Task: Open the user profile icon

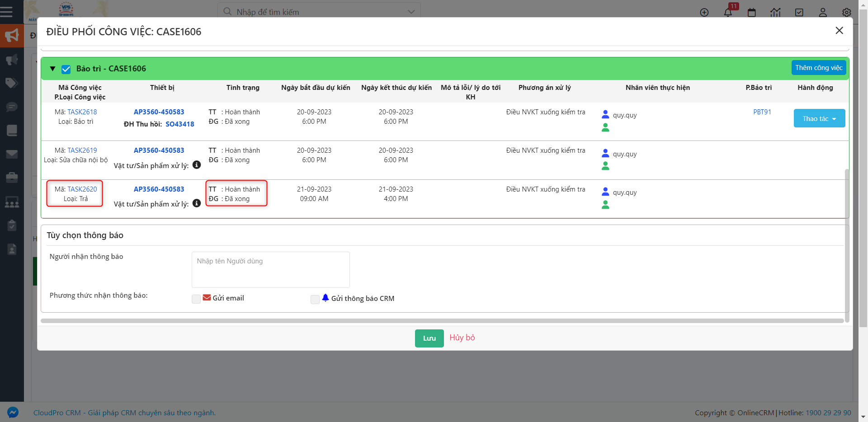Action: 823,12
